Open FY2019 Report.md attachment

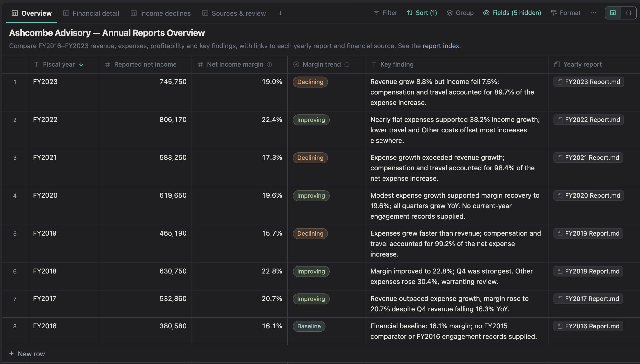coord(588,234)
